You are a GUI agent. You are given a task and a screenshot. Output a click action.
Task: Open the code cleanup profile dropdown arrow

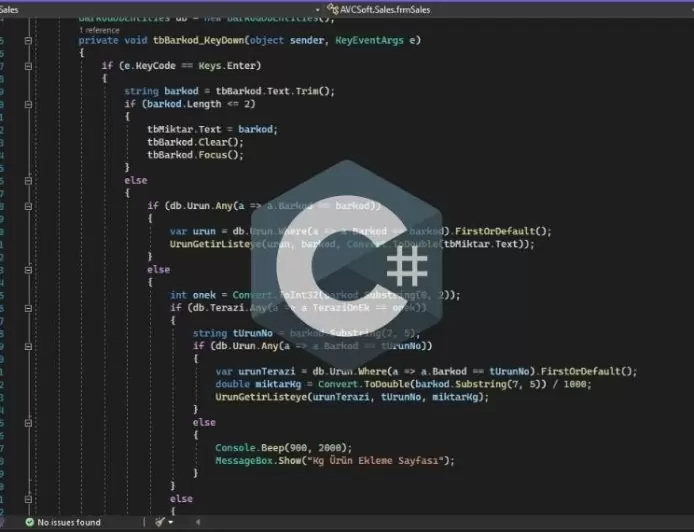coord(170,522)
